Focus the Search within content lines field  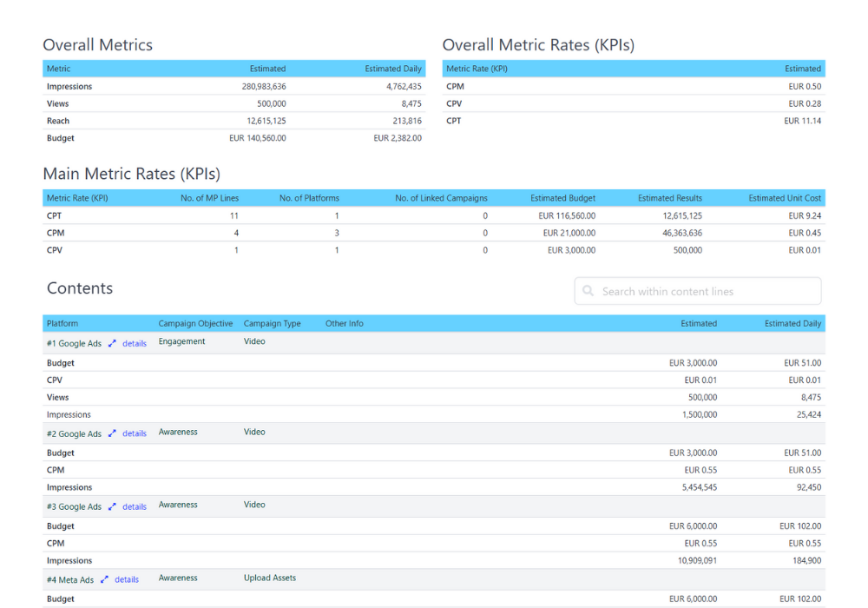point(698,291)
